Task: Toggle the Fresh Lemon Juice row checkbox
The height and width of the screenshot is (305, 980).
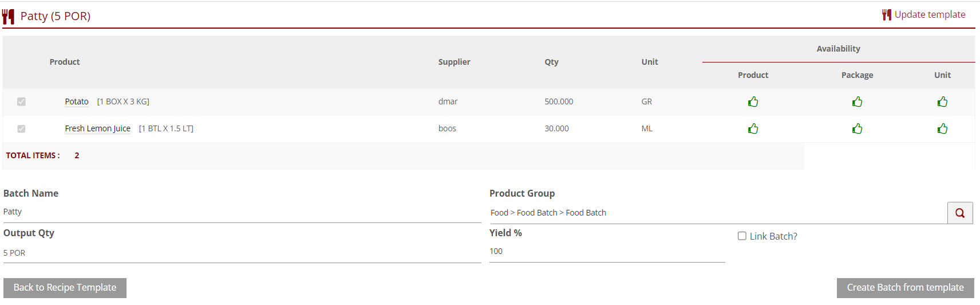Action: click(21, 129)
